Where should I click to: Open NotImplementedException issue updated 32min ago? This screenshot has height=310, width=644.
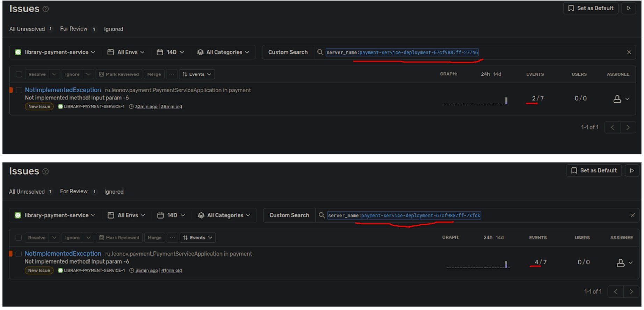click(63, 90)
